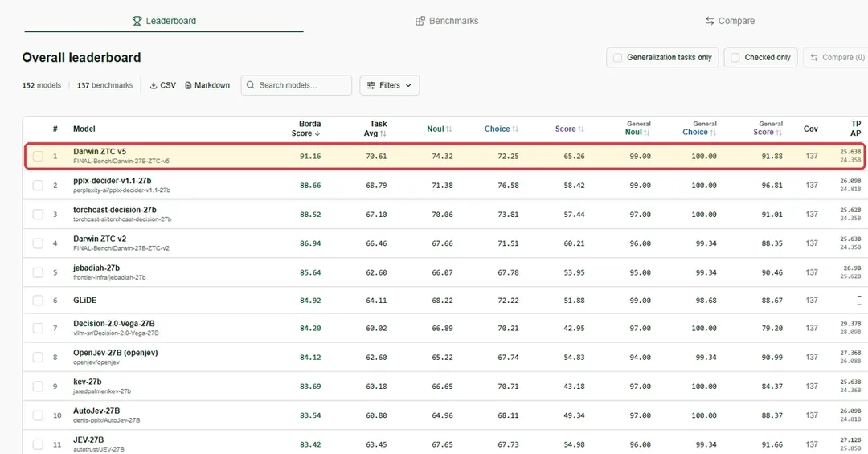
Task: Check the Darwin ZTC v2 row checkbox
Action: [38, 243]
